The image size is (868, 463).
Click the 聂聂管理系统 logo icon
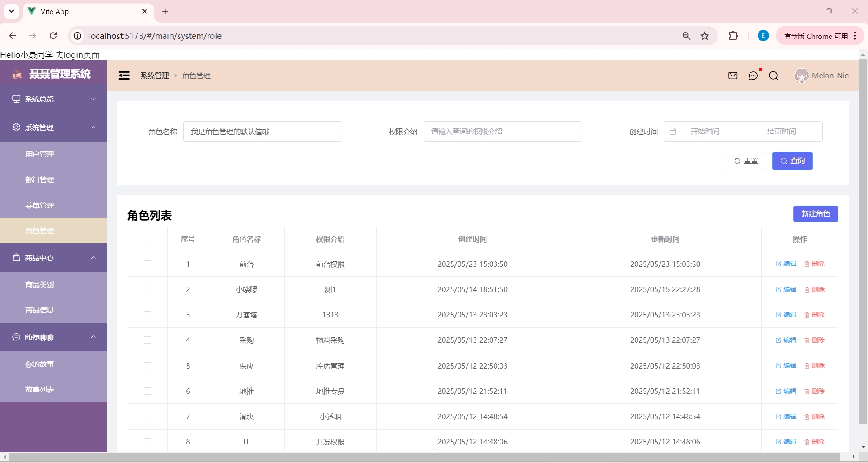click(x=17, y=74)
